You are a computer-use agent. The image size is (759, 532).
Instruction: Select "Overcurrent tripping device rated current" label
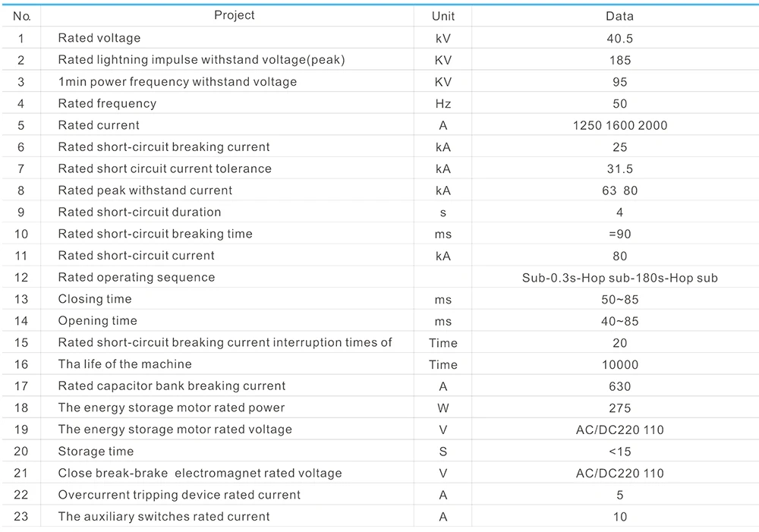pyautogui.click(x=179, y=495)
